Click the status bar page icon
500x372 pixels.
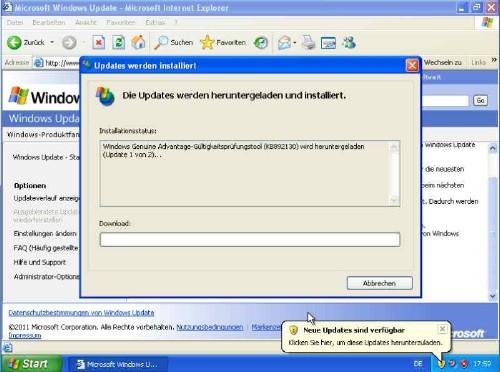click(7, 348)
